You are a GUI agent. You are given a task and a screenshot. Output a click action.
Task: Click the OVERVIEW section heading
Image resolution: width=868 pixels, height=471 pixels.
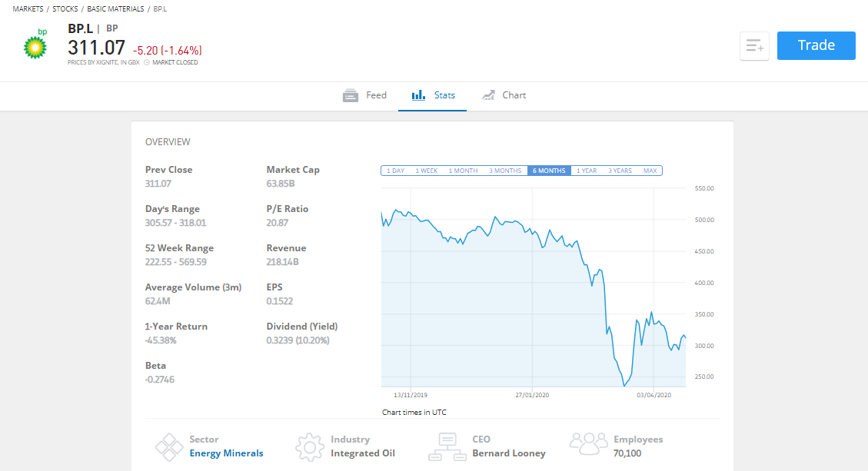click(168, 142)
